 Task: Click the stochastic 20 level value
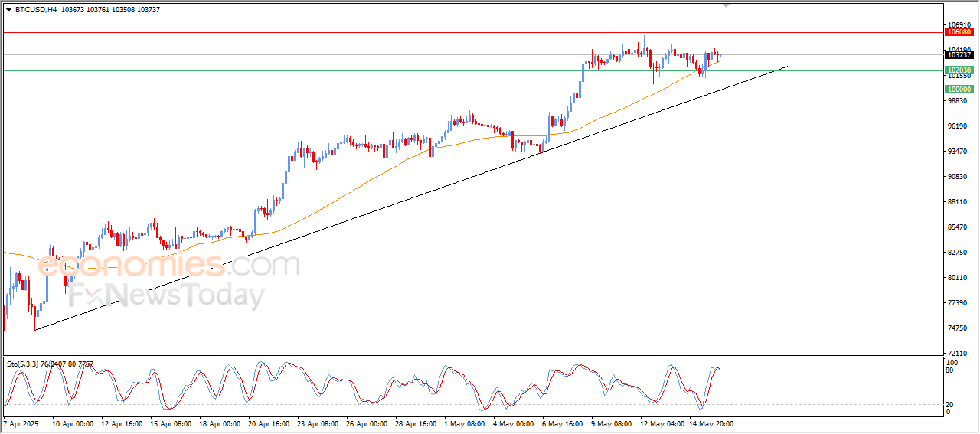951,403
